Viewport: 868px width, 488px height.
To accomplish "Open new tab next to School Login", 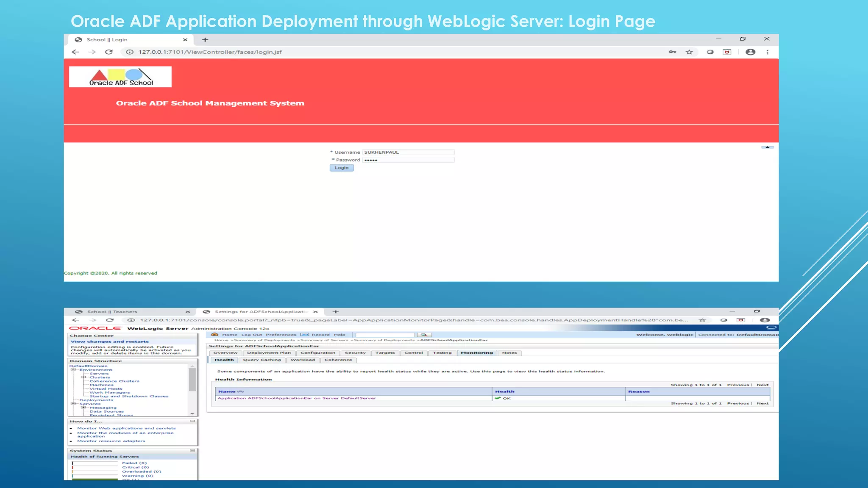I will click(x=205, y=40).
